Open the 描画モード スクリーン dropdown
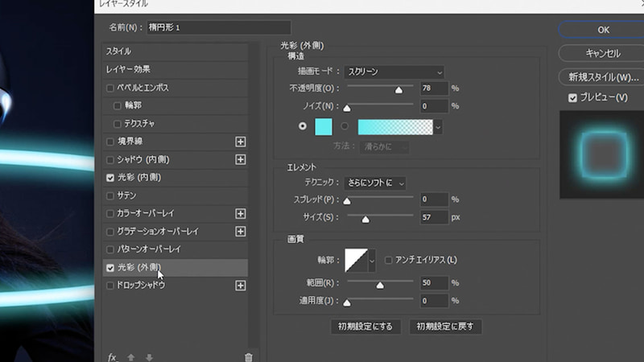The height and width of the screenshot is (362, 644). tap(394, 72)
